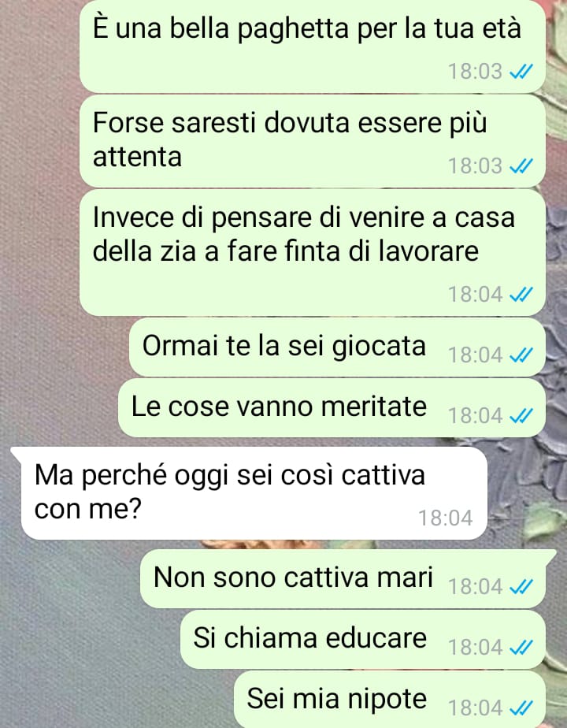This screenshot has height=728, width=567.
Task: Click the double check beside 'Si chiama educare'
Action: [x=521, y=648]
